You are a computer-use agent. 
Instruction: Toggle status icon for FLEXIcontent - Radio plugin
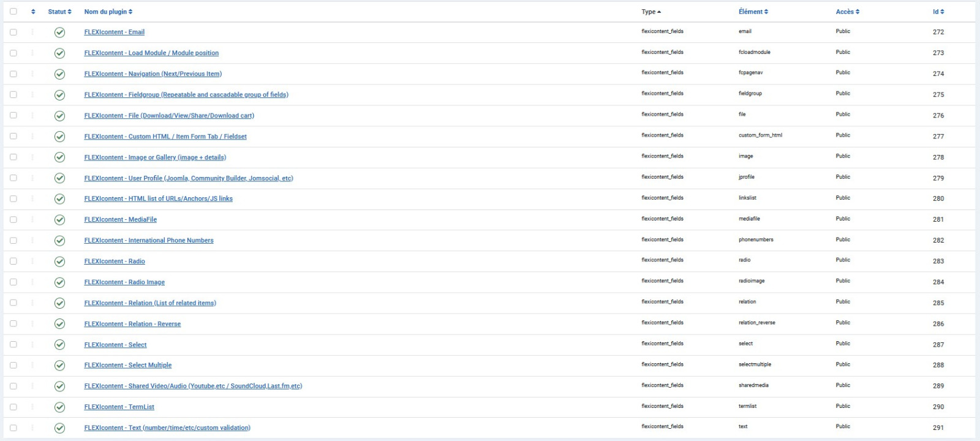tap(59, 262)
